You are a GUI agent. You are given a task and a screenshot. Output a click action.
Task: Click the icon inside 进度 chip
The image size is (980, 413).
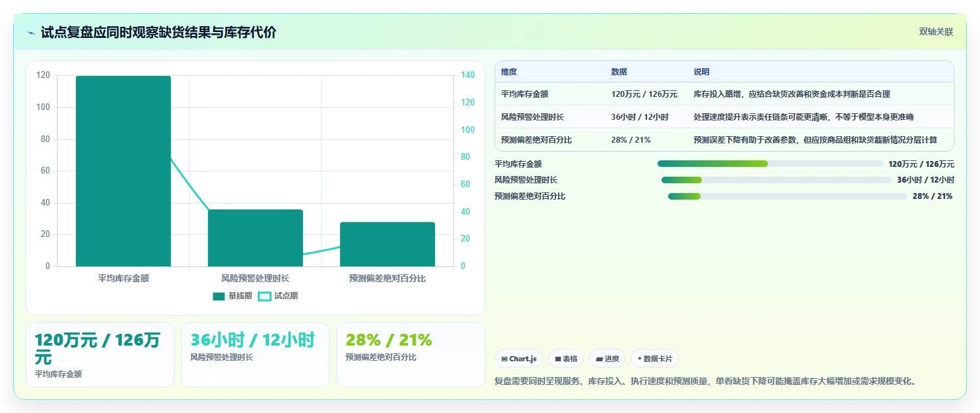(599, 359)
